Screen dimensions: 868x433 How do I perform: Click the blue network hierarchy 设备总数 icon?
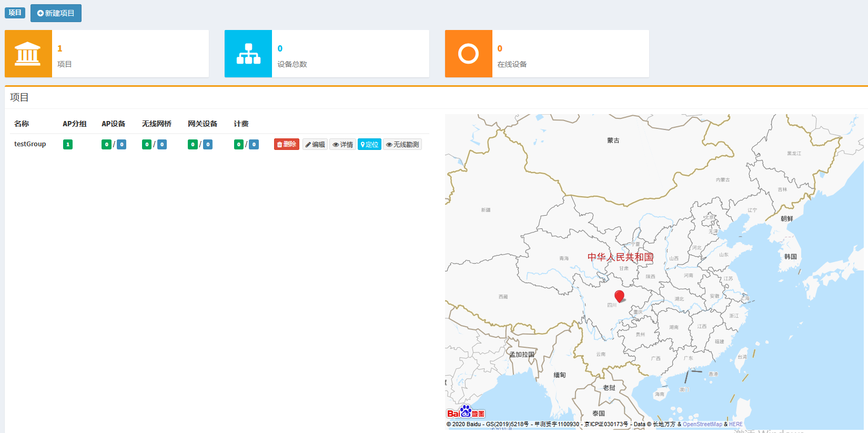click(248, 54)
